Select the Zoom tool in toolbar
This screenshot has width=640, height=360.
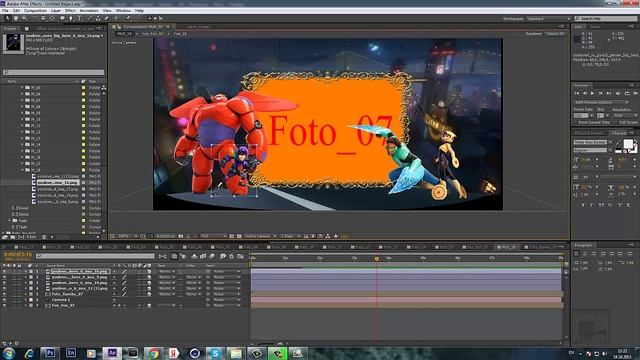coord(24,18)
